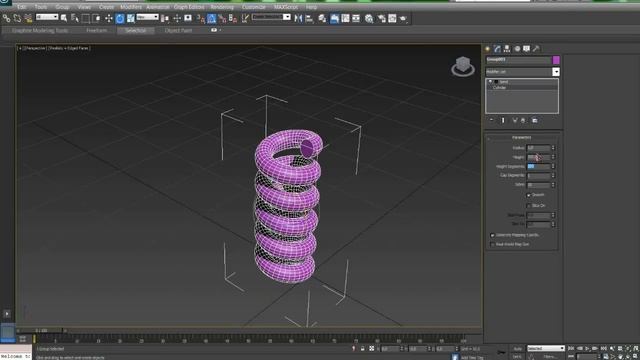Image resolution: width=640 pixels, height=360 pixels.
Task: Click Use Pivot Point Center icon
Action: pyautogui.click(x=165, y=18)
